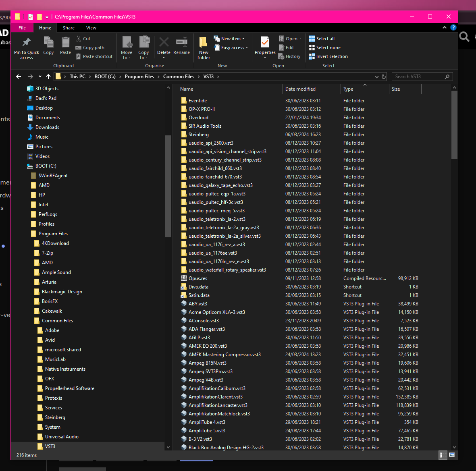Click Select none in ribbon

324,48
